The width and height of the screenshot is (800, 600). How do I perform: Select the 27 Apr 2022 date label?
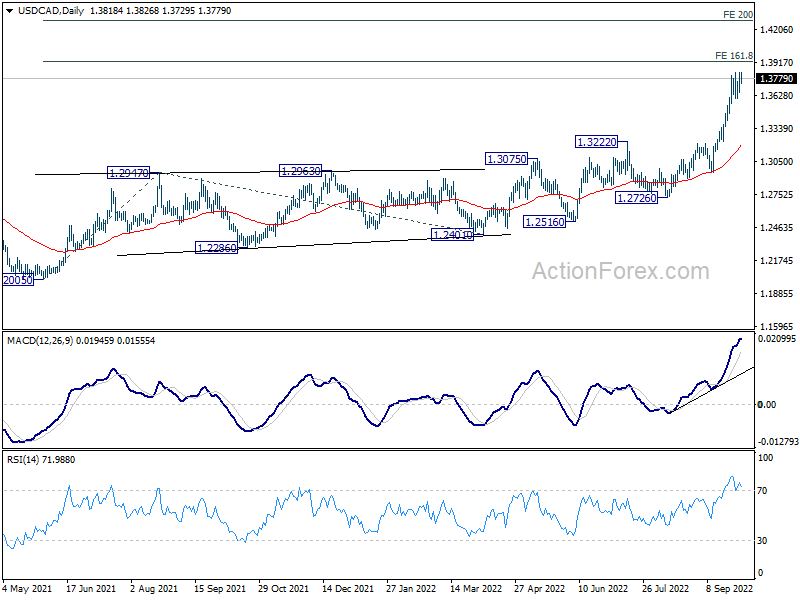pyautogui.click(x=539, y=589)
